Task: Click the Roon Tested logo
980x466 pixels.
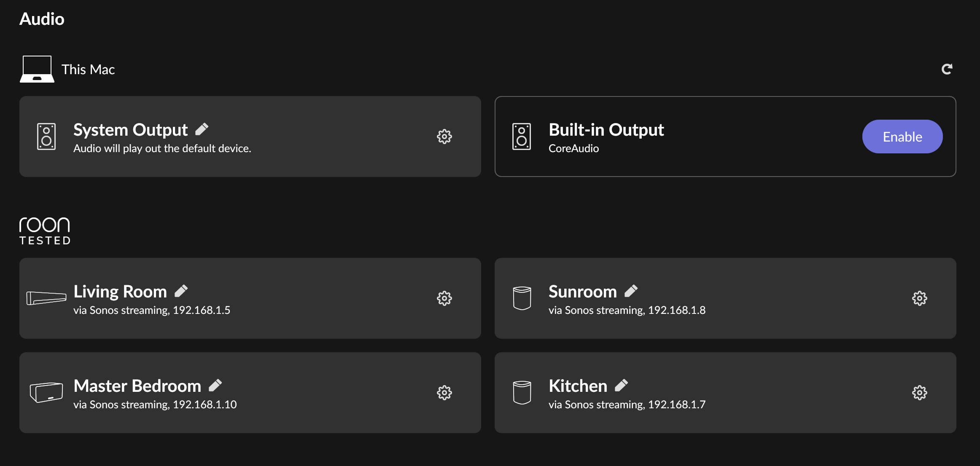Action: click(45, 231)
